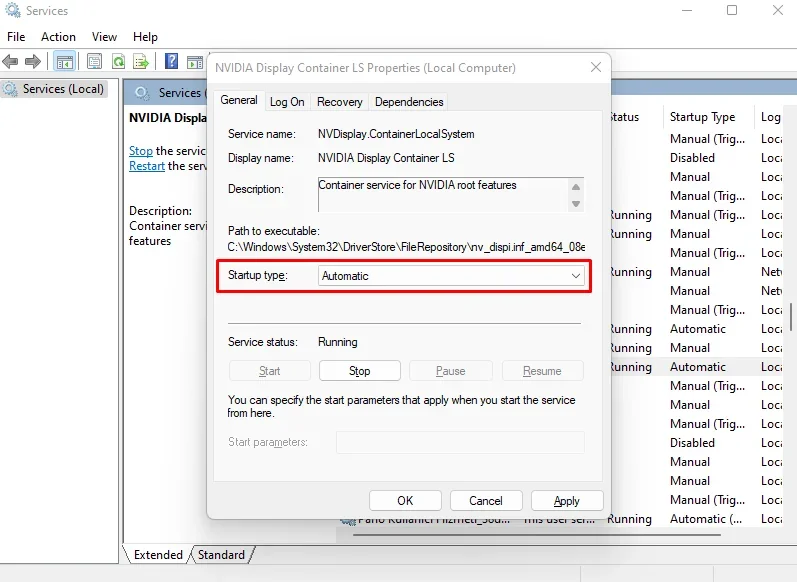Click the gear icon beside Services (Local) header
Viewport: 797px width, 582px height.
pos(142,93)
